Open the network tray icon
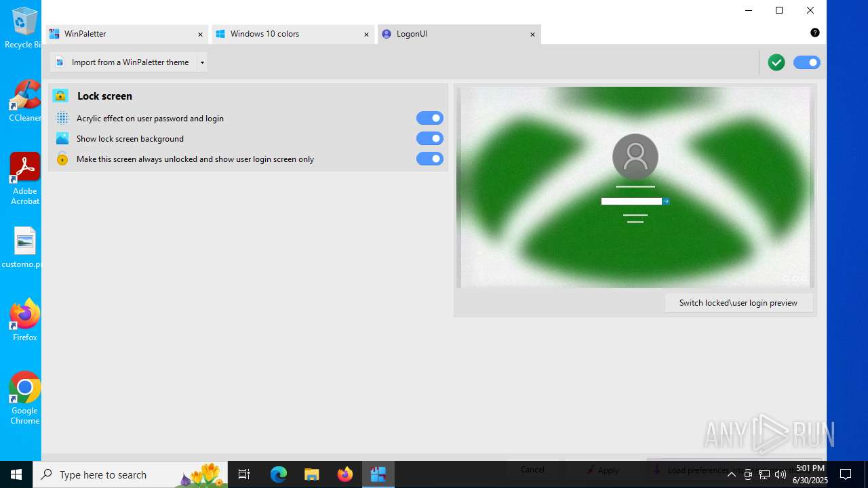The image size is (868, 488). pyautogui.click(x=764, y=474)
